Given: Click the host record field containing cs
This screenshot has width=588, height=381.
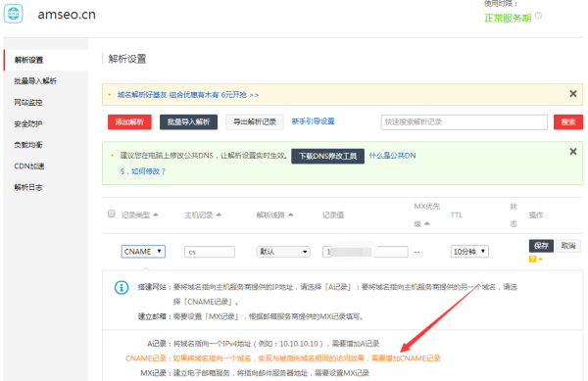Looking at the screenshot, I should pyautogui.click(x=210, y=252).
